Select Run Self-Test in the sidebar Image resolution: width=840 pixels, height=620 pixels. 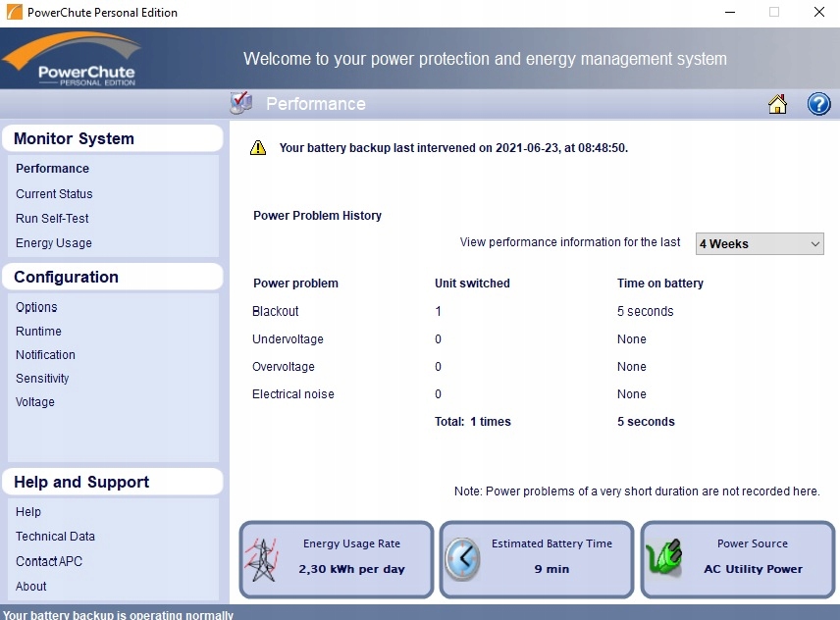pyautogui.click(x=52, y=219)
